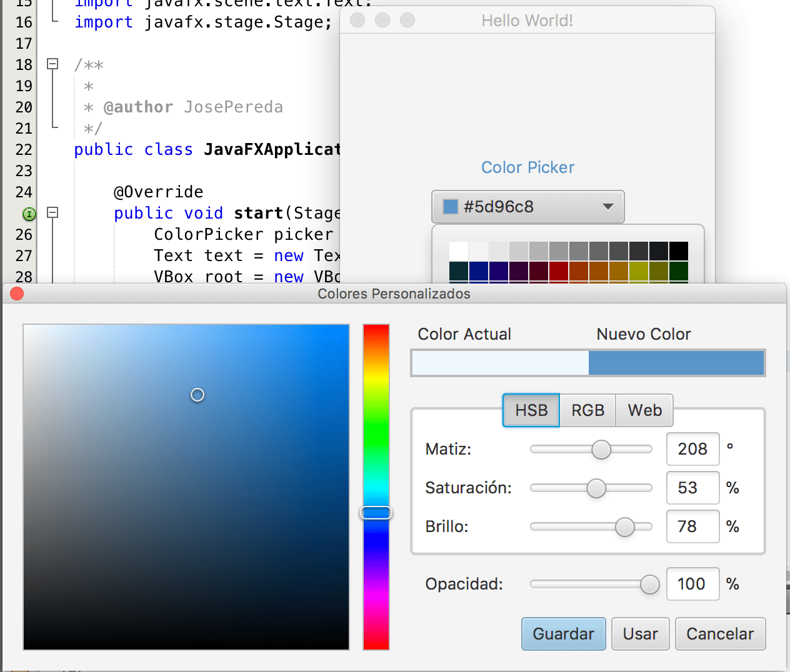Click the Usar button
Screen dimensions: 790x672
(640, 634)
